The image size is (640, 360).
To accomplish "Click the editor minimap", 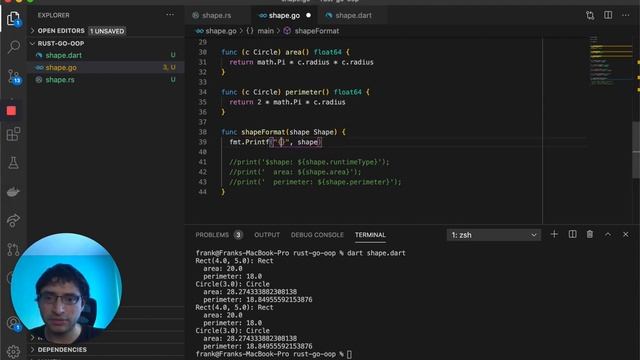I will coord(610,61).
